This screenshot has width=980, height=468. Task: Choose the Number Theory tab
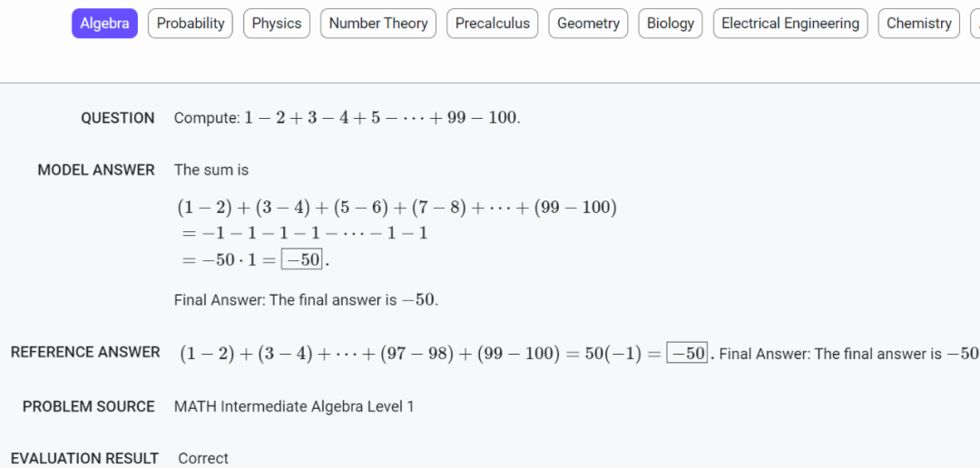click(x=378, y=24)
